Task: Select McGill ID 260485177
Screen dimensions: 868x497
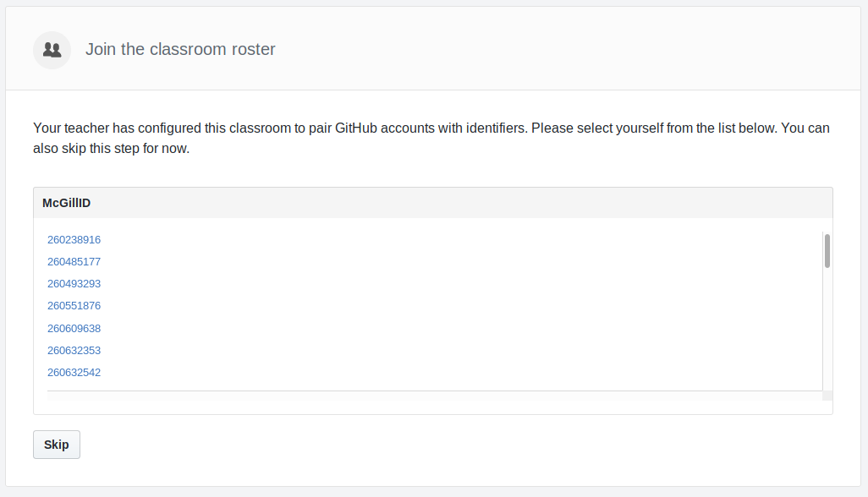Action: coord(74,261)
